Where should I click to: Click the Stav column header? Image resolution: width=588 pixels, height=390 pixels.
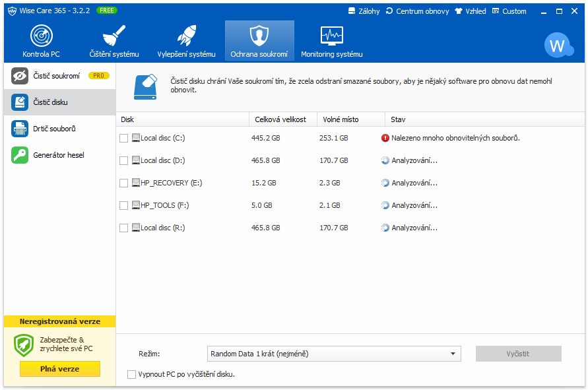(484, 119)
